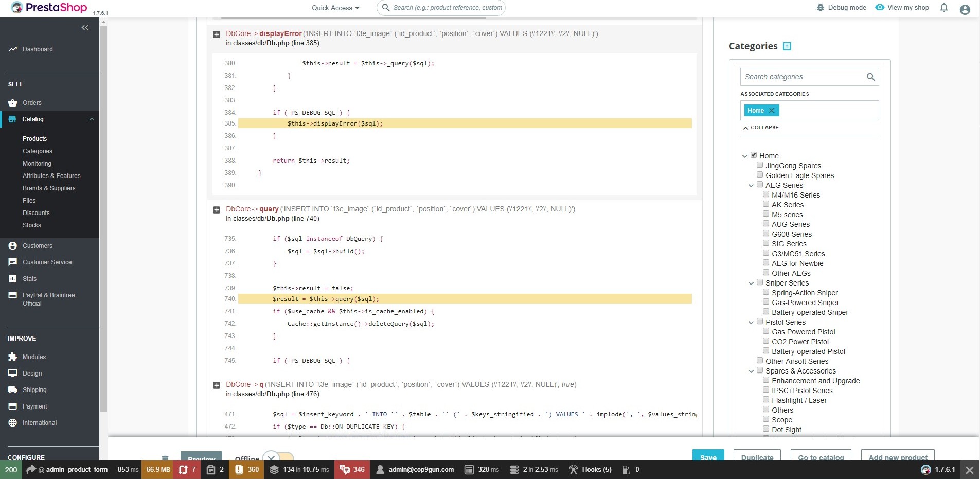The height and width of the screenshot is (479, 980).
Task: Remove the Home tag from associated categories
Action: [771, 110]
